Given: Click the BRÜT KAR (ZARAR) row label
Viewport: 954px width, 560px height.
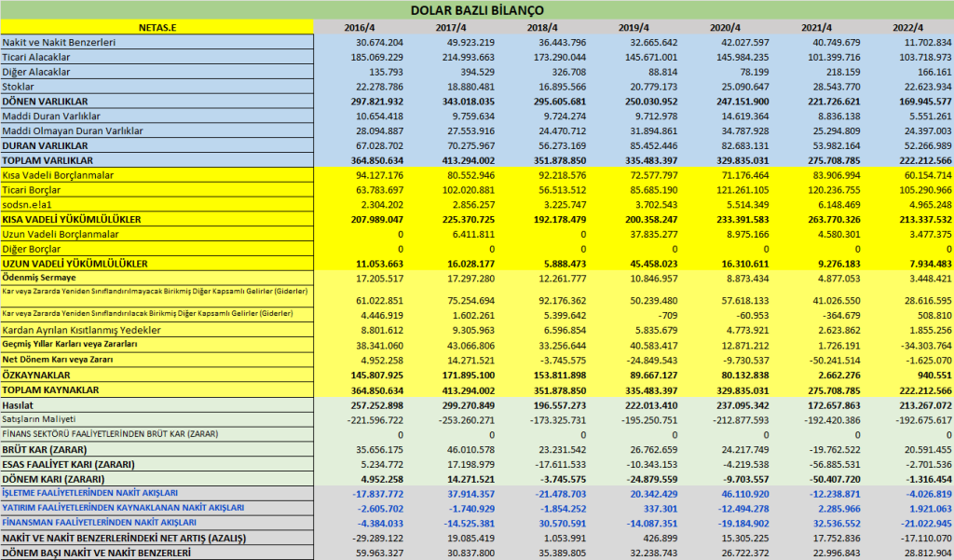Looking at the screenshot, I should coord(45,450).
